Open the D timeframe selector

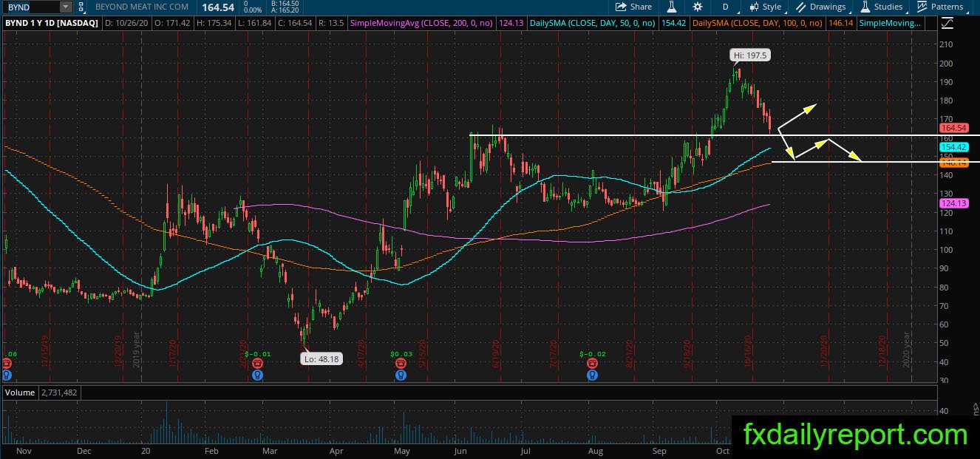pyautogui.click(x=725, y=7)
